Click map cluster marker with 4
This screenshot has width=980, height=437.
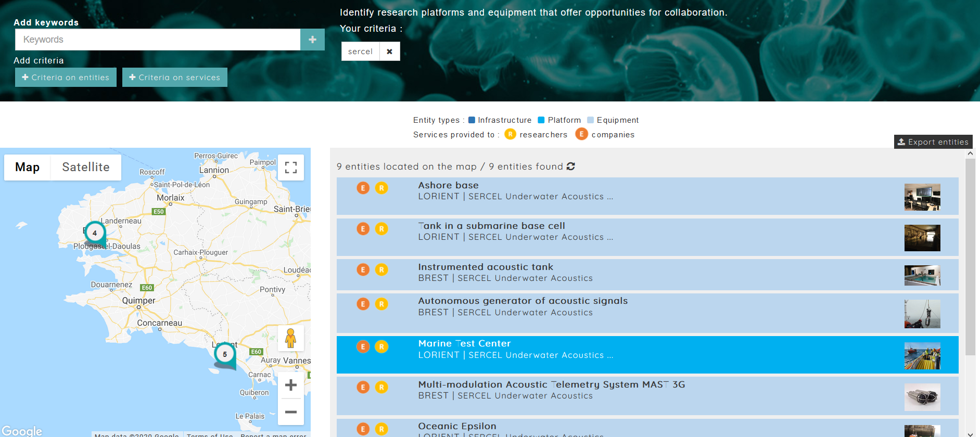click(95, 234)
